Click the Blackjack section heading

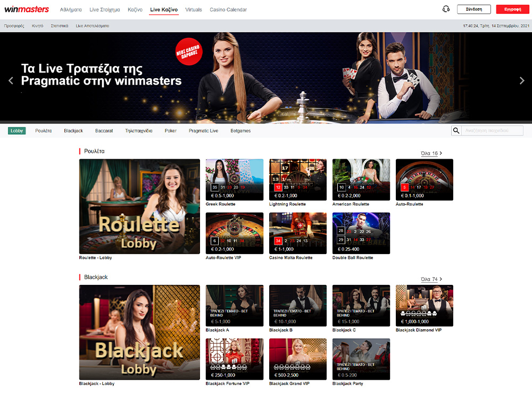tap(96, 277)
